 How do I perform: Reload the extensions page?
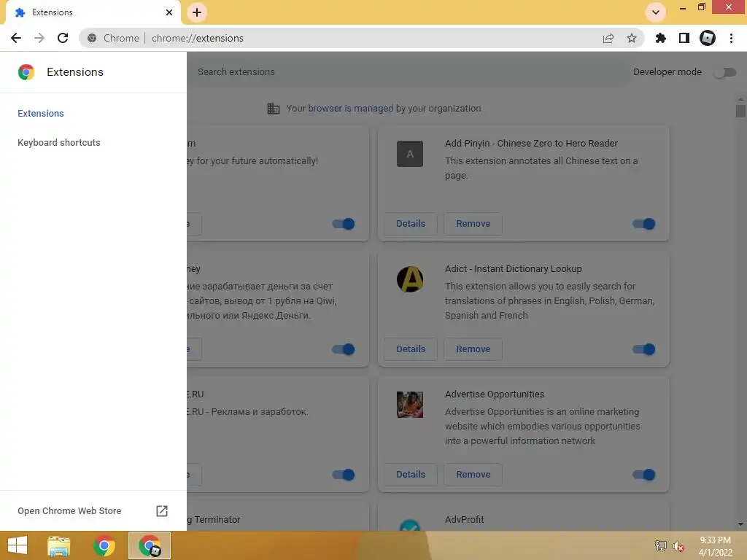pyautogui.click(x=63, y=38)
